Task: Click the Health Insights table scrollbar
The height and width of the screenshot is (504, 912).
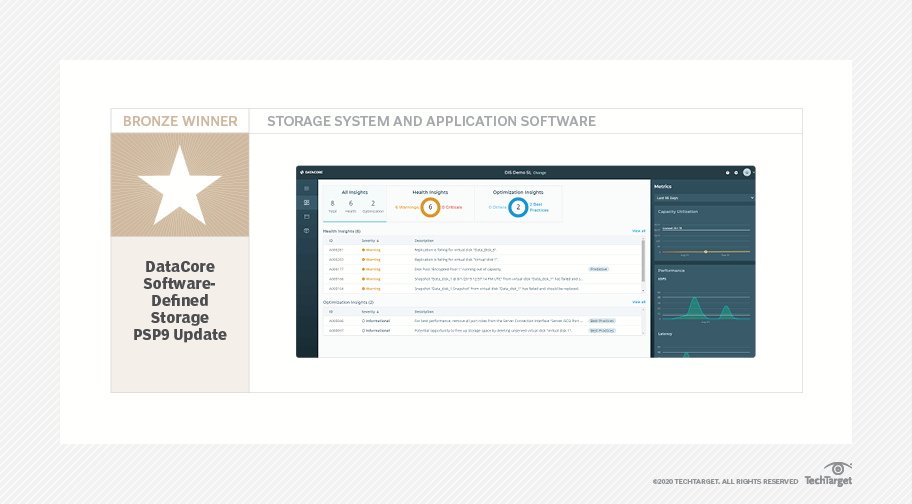Action: tap(643, 258)
